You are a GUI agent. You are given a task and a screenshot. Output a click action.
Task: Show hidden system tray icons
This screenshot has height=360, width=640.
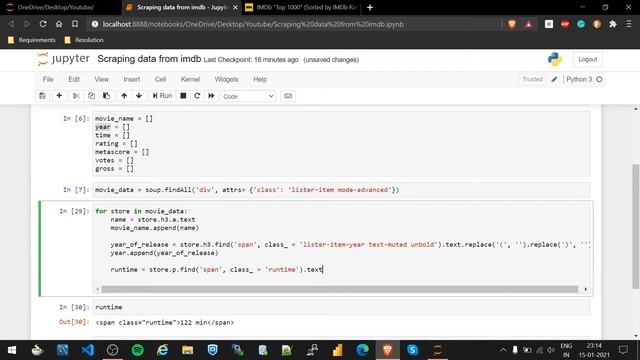503,350
